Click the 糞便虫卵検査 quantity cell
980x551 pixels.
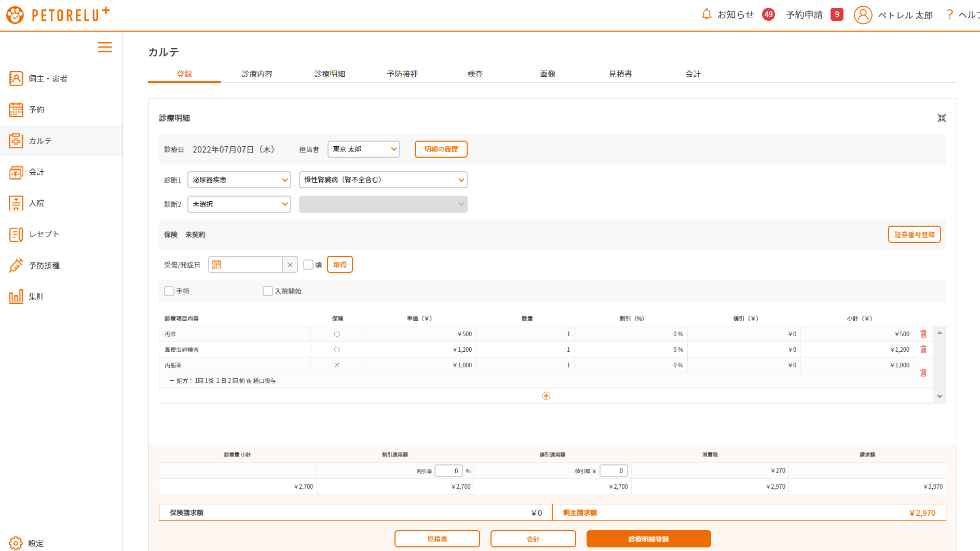pos(525,350)
